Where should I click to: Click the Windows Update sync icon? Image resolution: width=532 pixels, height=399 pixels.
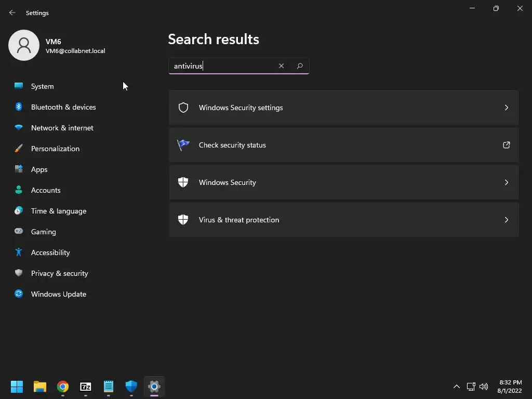(x=19, y=294)
